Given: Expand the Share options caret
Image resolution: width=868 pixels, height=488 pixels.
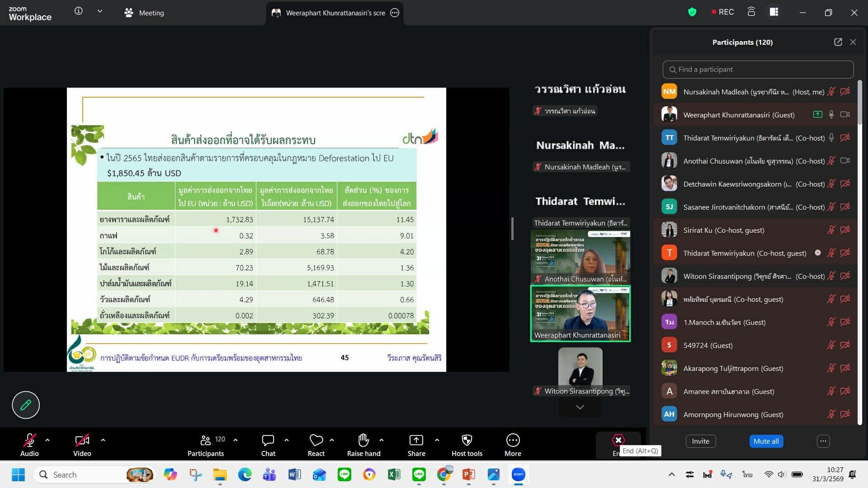Looking at the screenshot, I should pos(437,440).
